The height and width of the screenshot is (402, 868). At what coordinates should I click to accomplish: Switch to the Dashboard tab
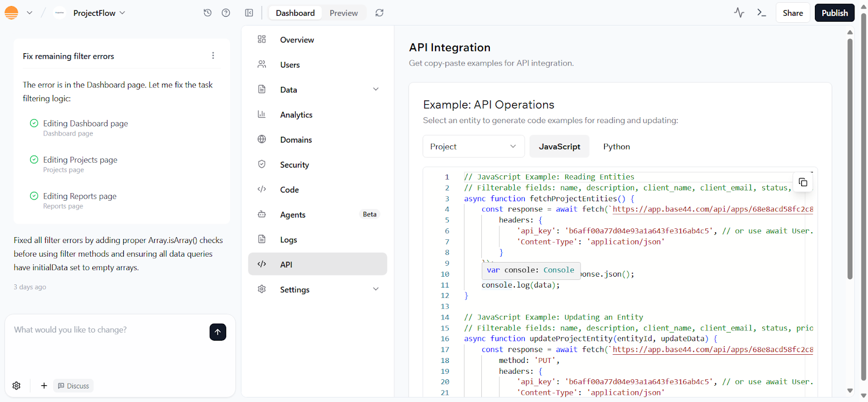click(295, 12)
